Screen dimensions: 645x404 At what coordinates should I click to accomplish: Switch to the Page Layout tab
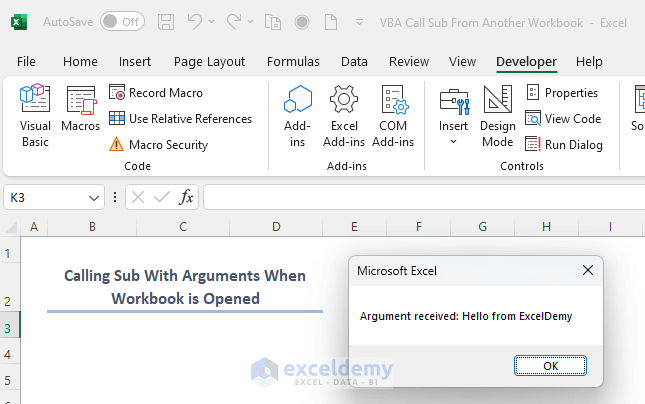click(x=209, y=62)
